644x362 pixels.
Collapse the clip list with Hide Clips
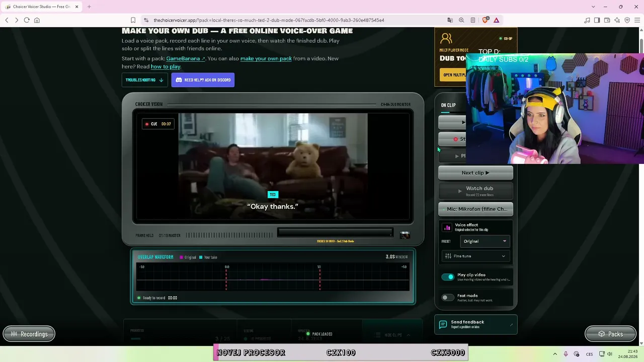pyautogui.click(x=392, y=335)
